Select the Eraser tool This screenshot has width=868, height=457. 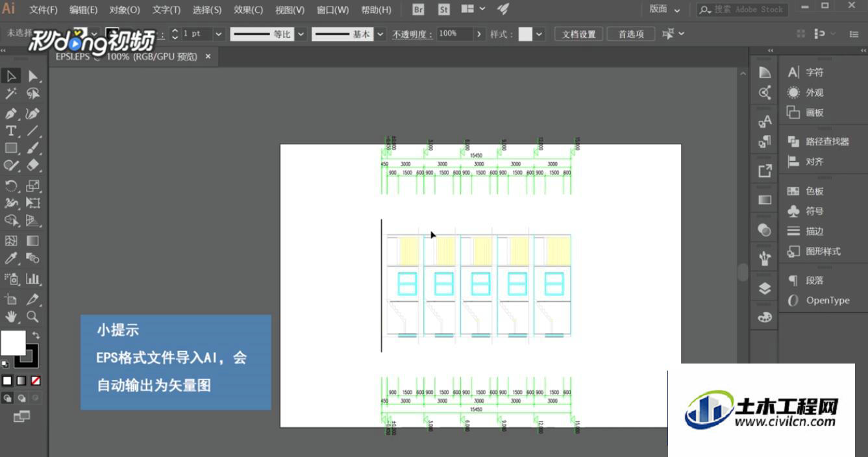33,166
